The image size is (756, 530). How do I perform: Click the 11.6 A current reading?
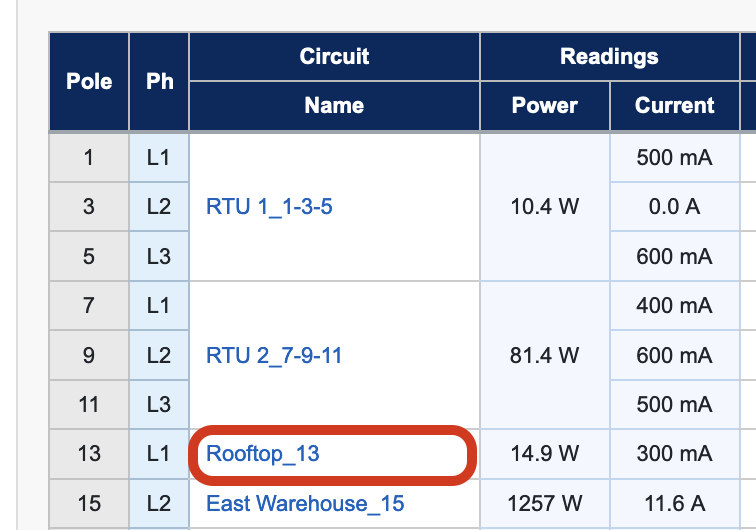click(674, 503)
